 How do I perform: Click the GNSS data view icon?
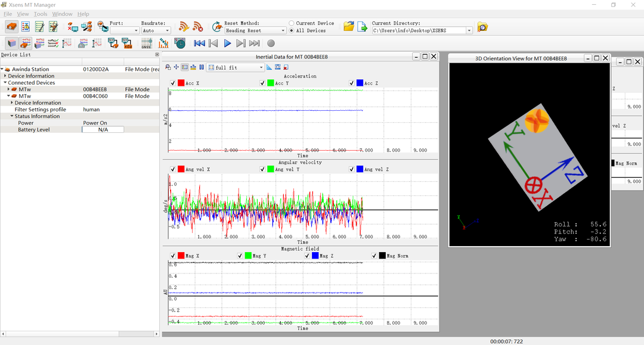146,43
